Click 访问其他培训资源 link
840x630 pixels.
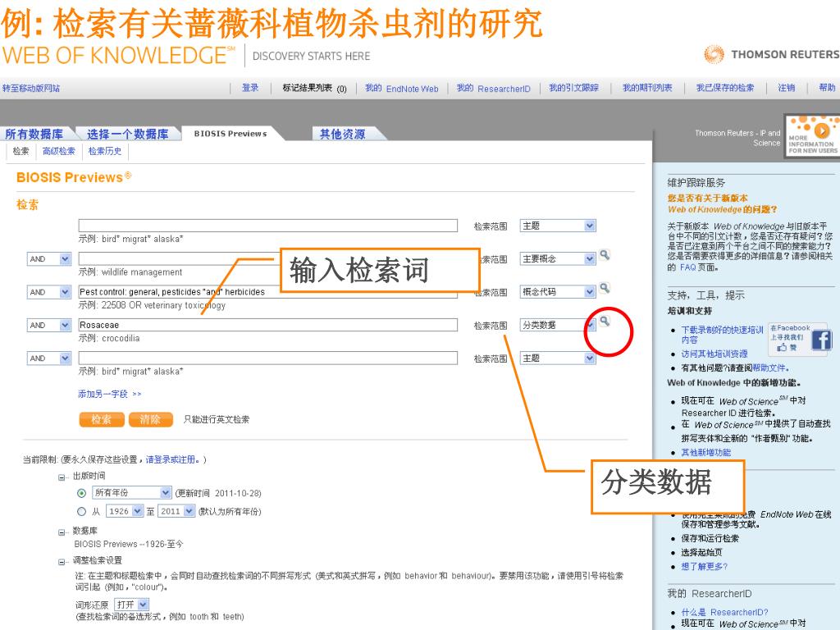pos(714,354)
